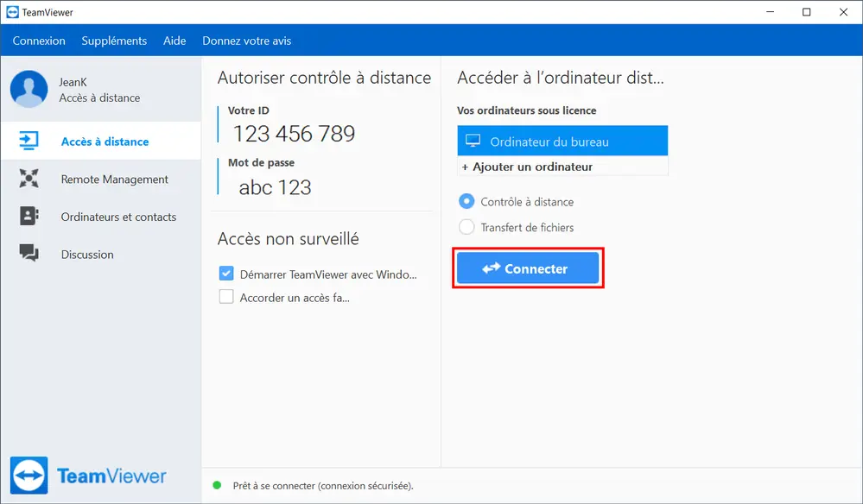Screen dimensions: 863x504
Task: Click the JeanK profile avatar
Action: point(29,89)
